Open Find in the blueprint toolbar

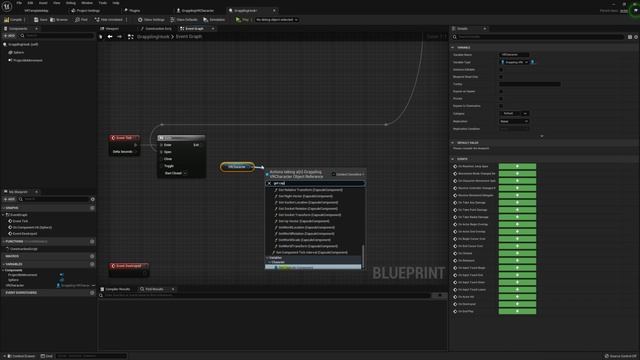(x=81, y=20)
